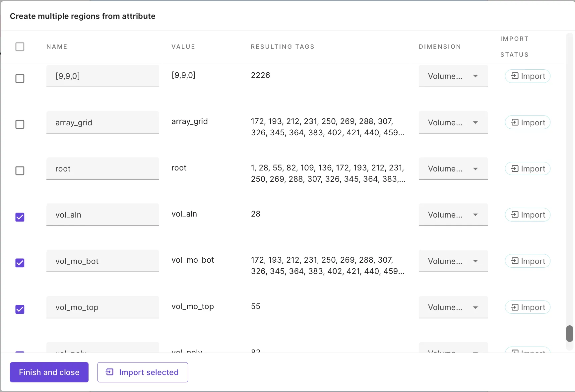Click the Finish and close button
Viewport: 575px width, 392px height.
[49, 372]
